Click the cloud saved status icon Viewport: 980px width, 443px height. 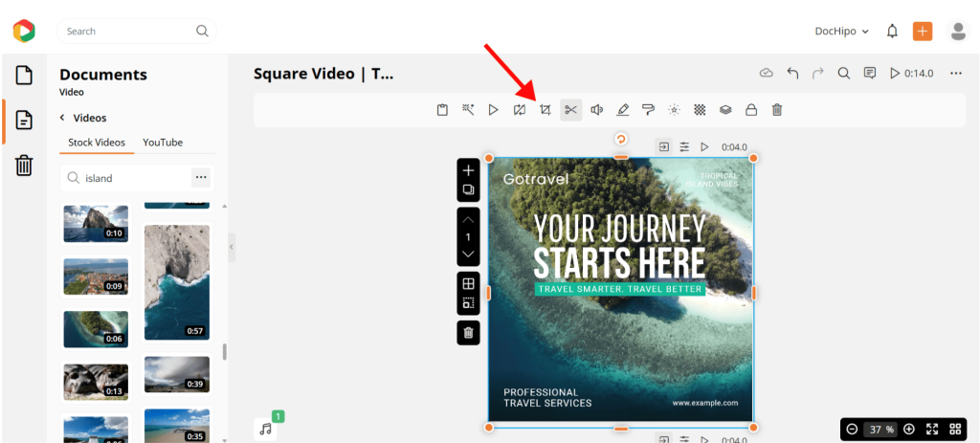767,73
